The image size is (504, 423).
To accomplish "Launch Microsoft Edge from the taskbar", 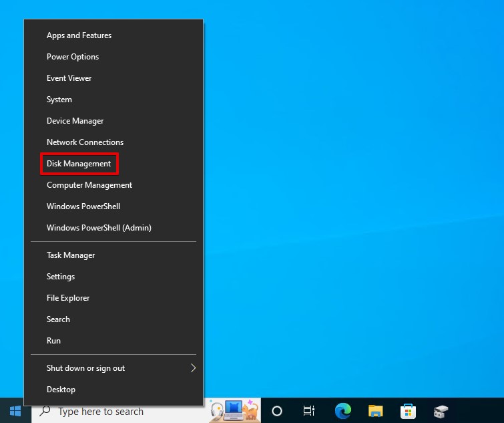I will coord(342,411).
